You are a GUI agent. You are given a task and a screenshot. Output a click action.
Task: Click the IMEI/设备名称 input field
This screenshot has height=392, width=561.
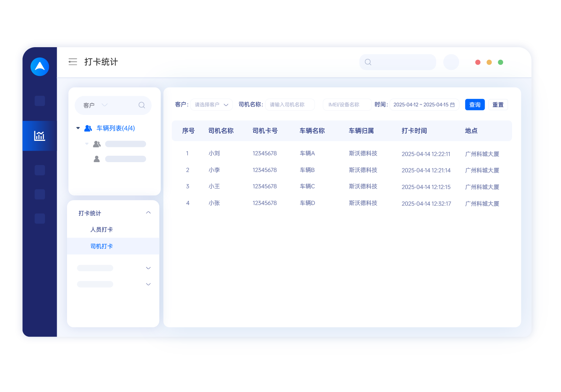[346, 105]
